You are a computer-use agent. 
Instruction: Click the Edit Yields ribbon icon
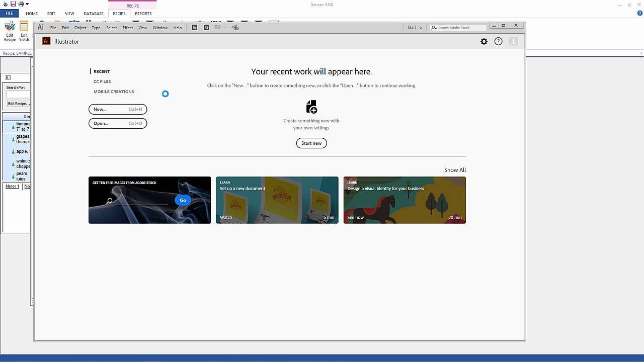click(x=24, y=31)
